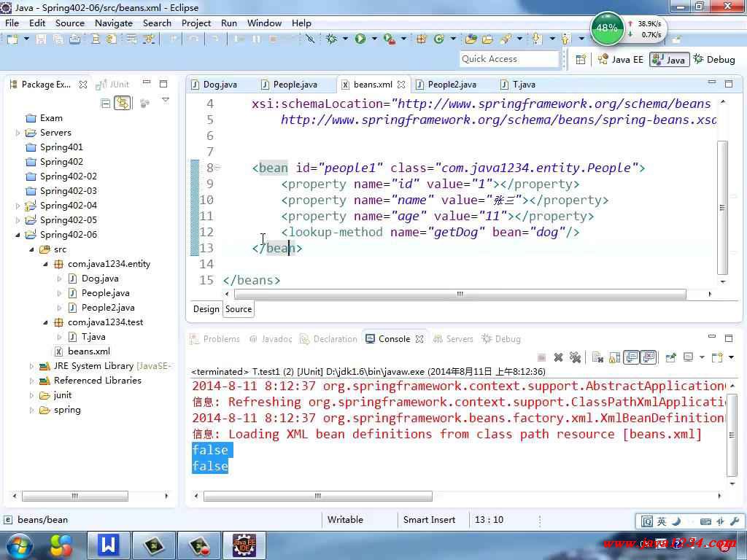Click the Start button in the taskbar
The width and height of the screenshot is (747, 560).
tap(19, 545)
